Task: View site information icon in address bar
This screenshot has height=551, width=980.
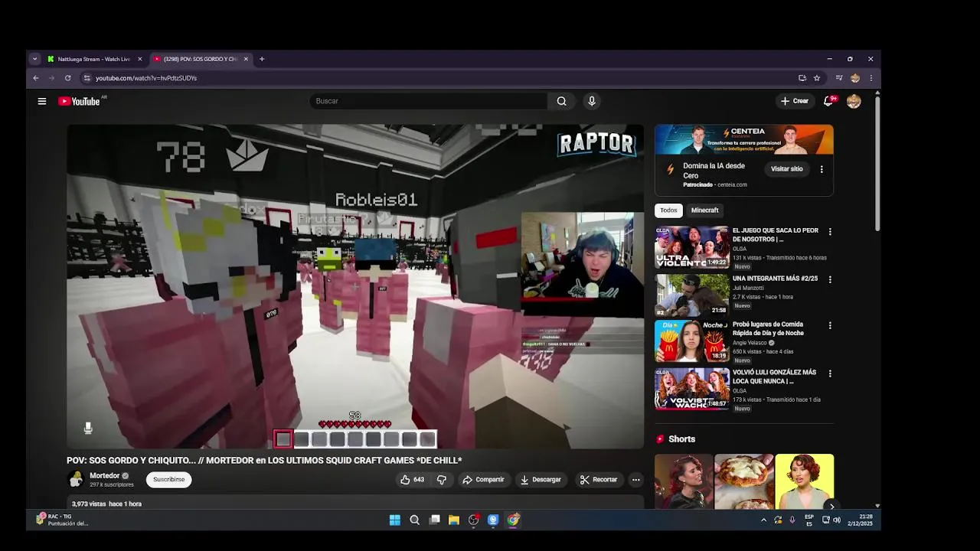Action: (87, 78)
